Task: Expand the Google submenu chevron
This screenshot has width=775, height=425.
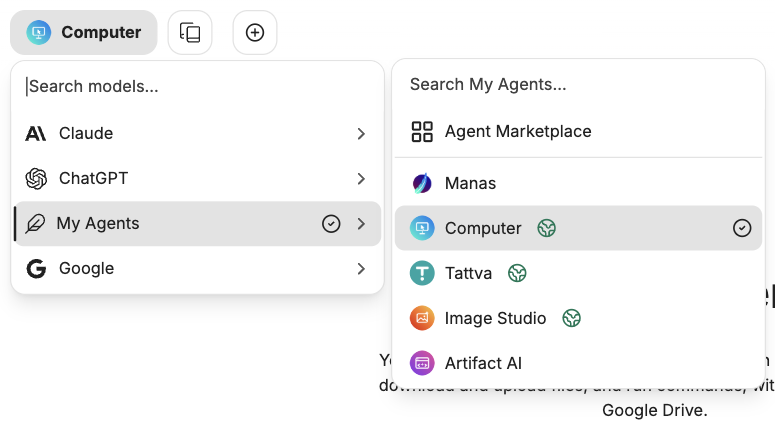Action: coord(361,268)
